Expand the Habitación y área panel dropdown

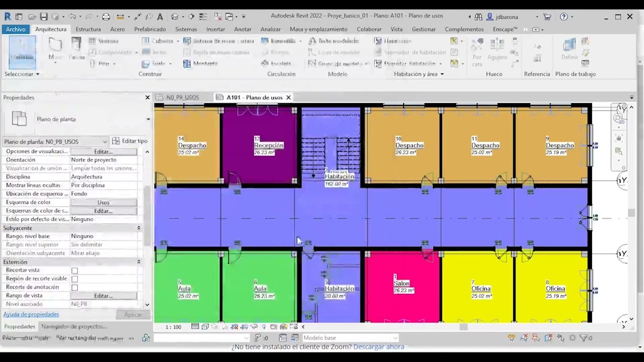(x=419, y=74)
